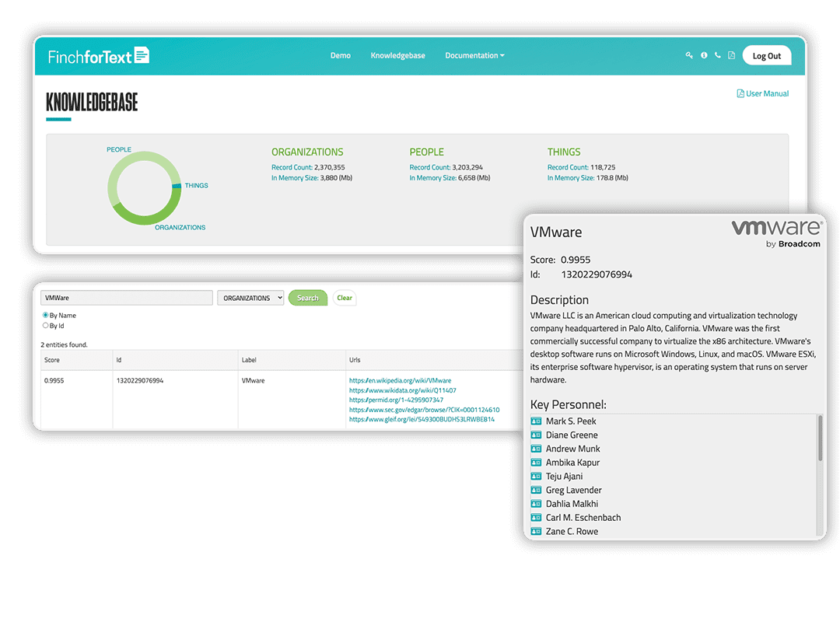This screenshot has width=840, height=622.
Task: Open the gleif.org lei link
Action: tap(422, 419)
